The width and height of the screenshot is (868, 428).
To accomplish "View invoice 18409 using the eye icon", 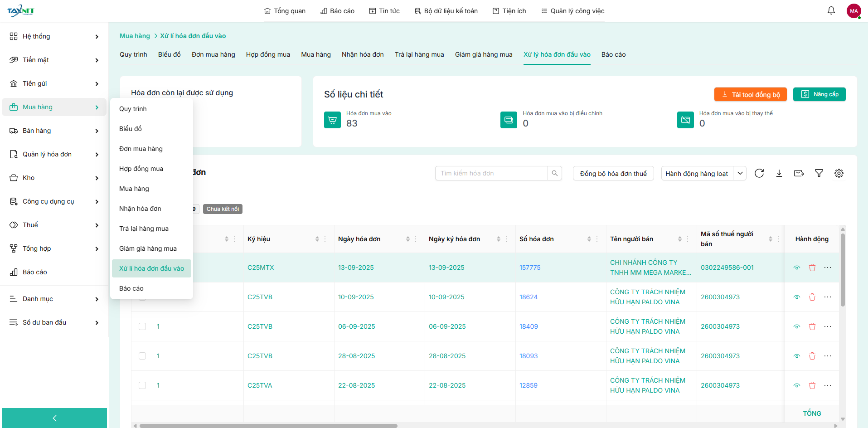I will pyautogui.click(x=797, y=326).
